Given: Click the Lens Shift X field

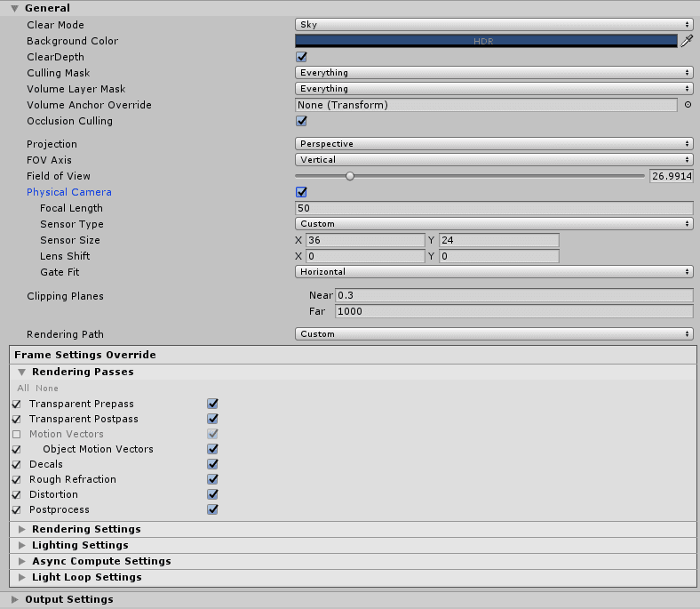Looking at the screenshot, I should point(365,256).
